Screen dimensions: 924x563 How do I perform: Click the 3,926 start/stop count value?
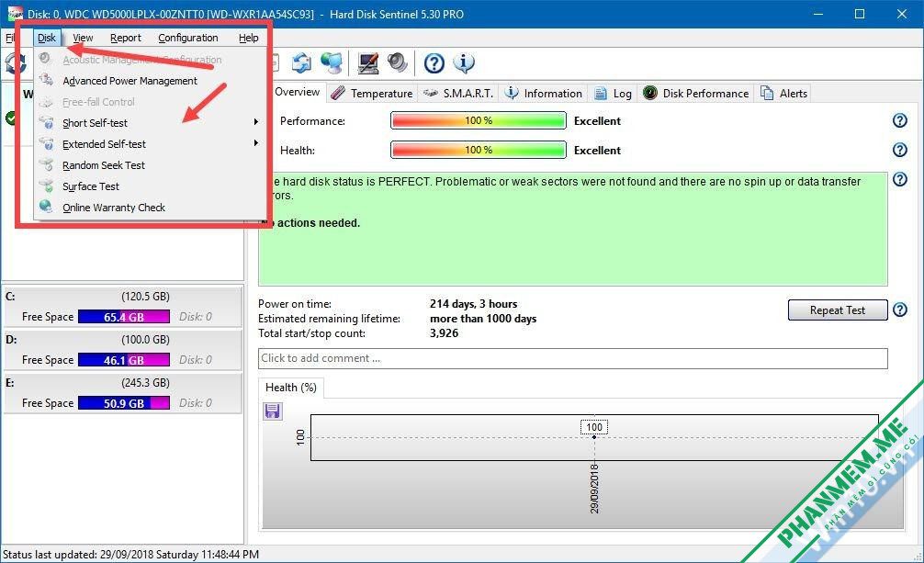click(444, 333)
